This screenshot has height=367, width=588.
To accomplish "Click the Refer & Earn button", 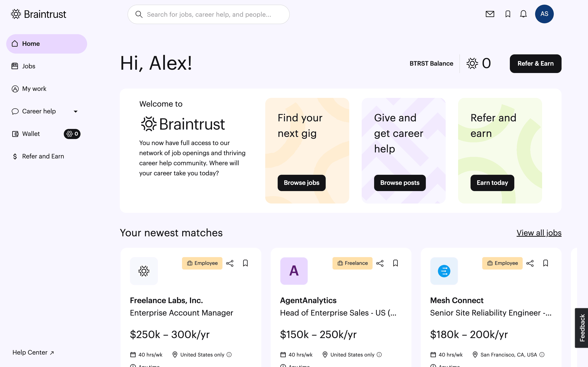I will tap(535, 63).
